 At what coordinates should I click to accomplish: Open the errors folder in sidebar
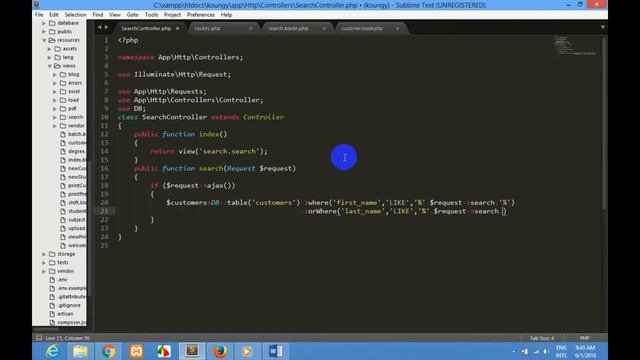tap(75, 83)
